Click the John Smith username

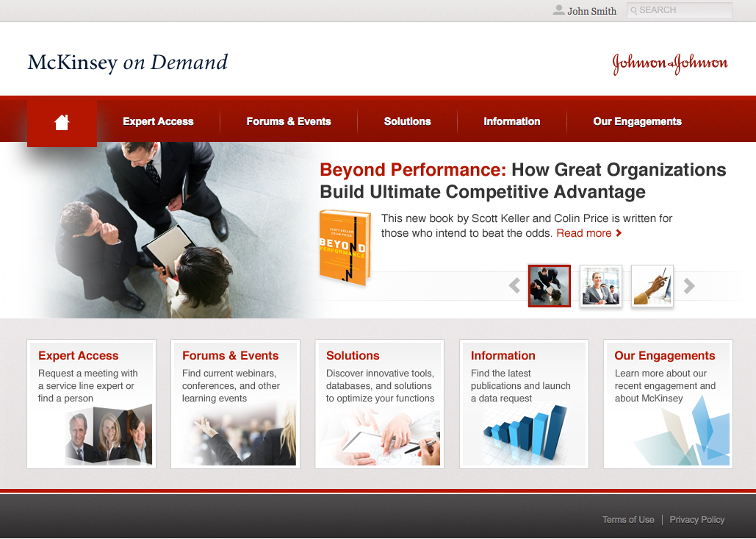pos(591,11)
